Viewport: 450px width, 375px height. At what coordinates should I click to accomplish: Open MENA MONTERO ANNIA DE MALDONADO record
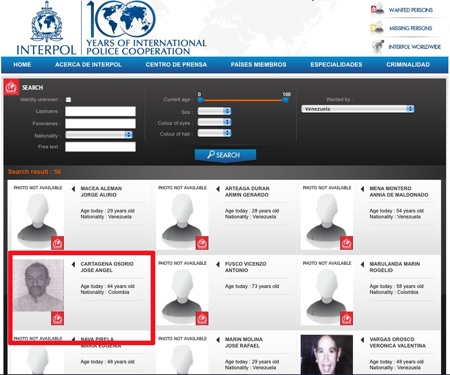399,192
